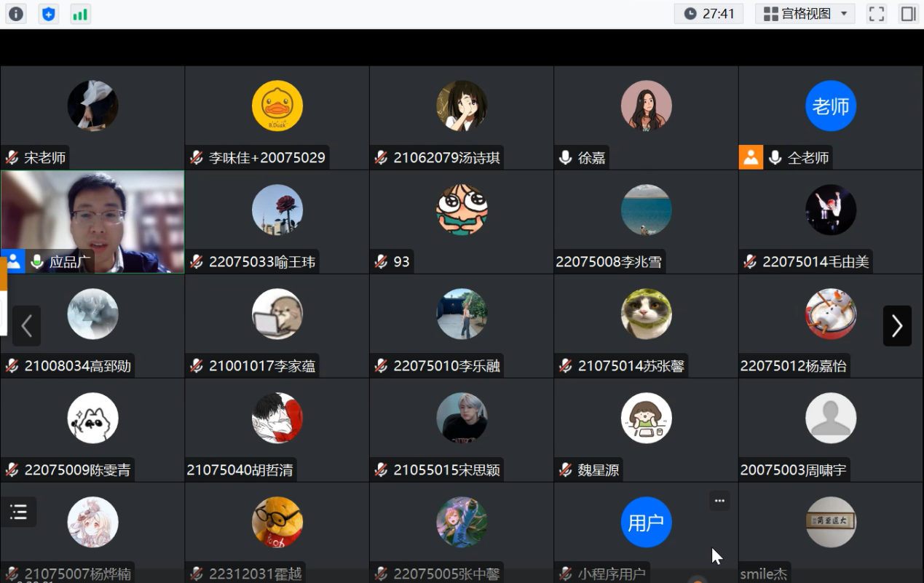This screenshot has height=583, width=924.
Task: Go to previous participant page with left arrow
Action: [27, 326]
